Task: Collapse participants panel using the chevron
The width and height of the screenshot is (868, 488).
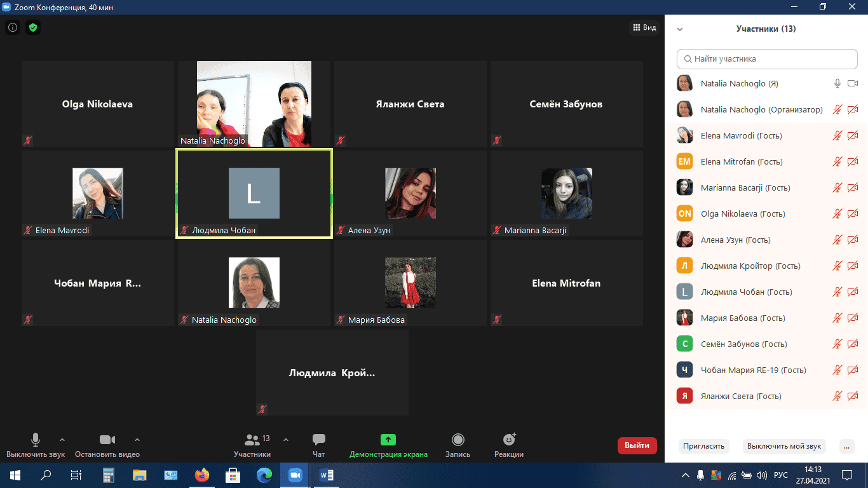Action: (x=680, y=29)
